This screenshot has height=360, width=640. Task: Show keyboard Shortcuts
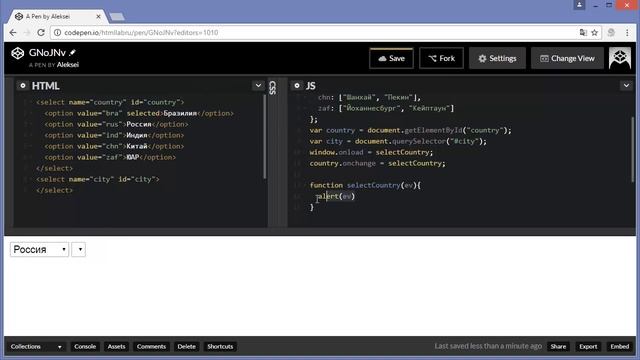click(220, 347)
